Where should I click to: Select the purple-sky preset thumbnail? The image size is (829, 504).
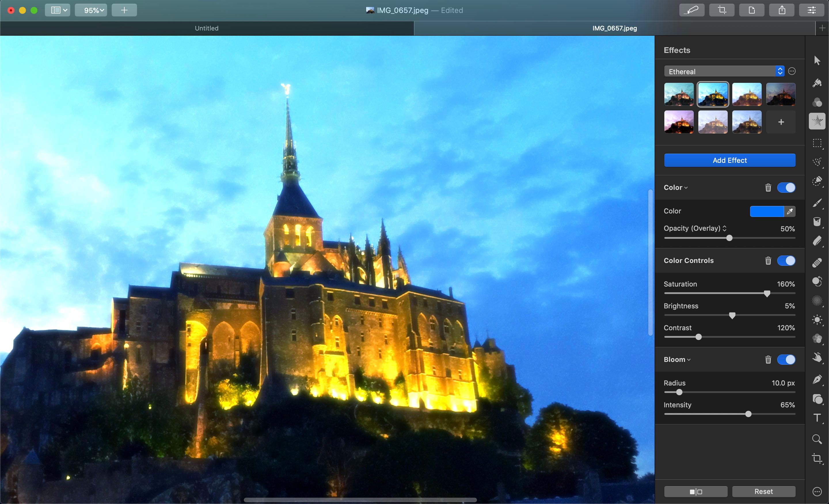point(679,122)
